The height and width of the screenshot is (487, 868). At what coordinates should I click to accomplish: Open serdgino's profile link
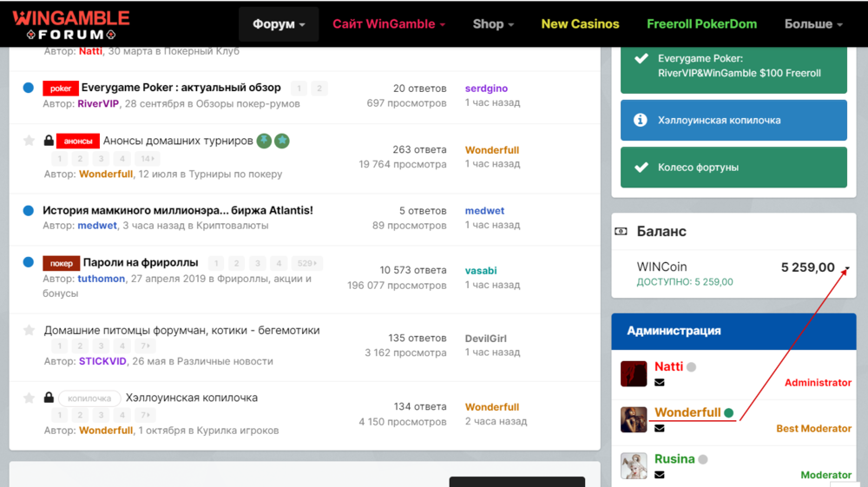[x=486, y=89]
